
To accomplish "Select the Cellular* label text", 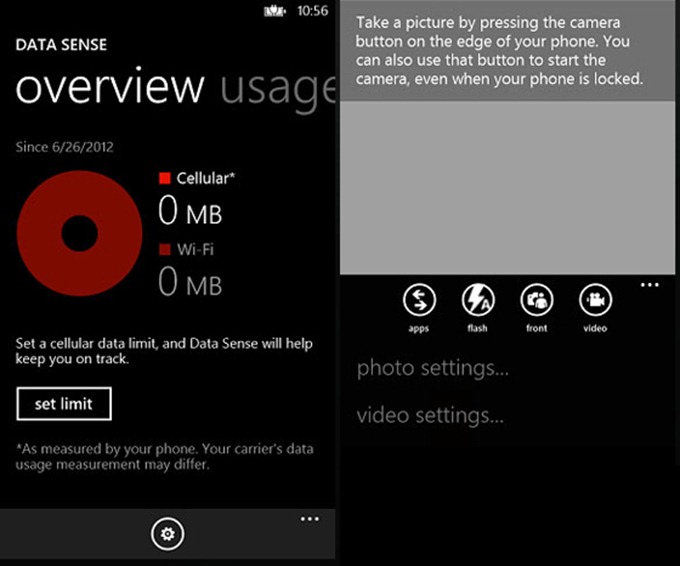I will coord(206,178).
